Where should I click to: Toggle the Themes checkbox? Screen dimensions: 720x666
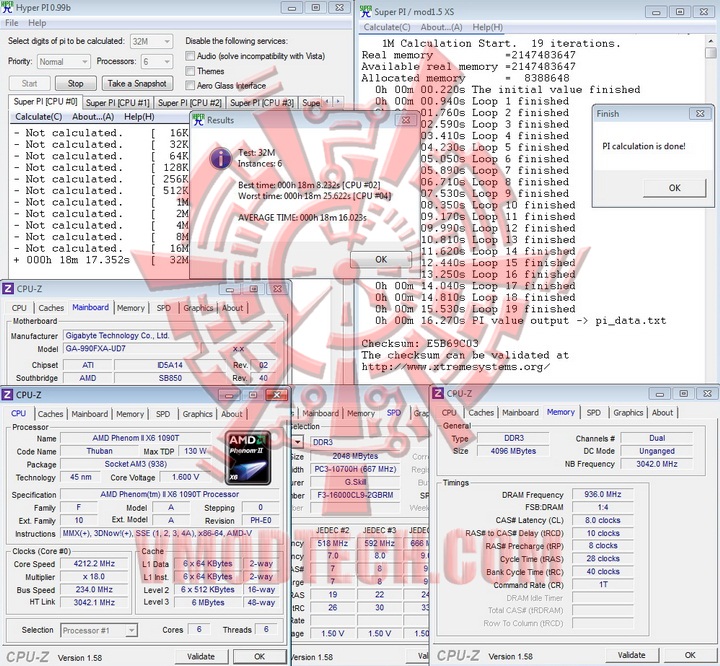click(190, 71)
